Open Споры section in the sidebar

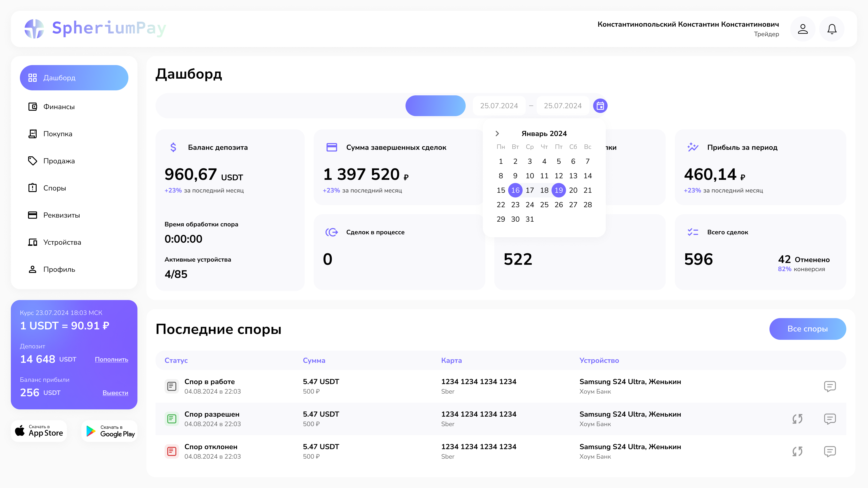54,188
